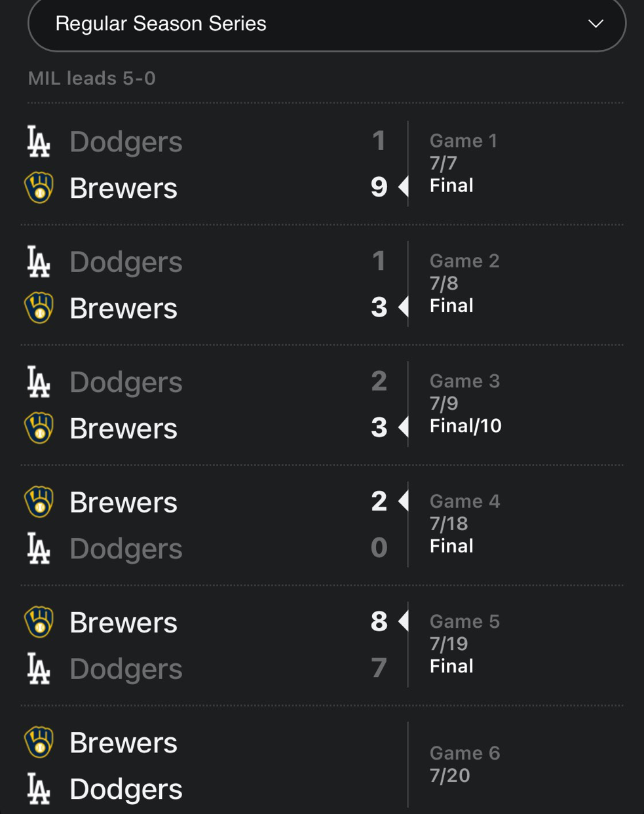Viewport: 644px width, 814px height.
Task: Click the Dodgers logo in Game 2
Action: [39, 262]
